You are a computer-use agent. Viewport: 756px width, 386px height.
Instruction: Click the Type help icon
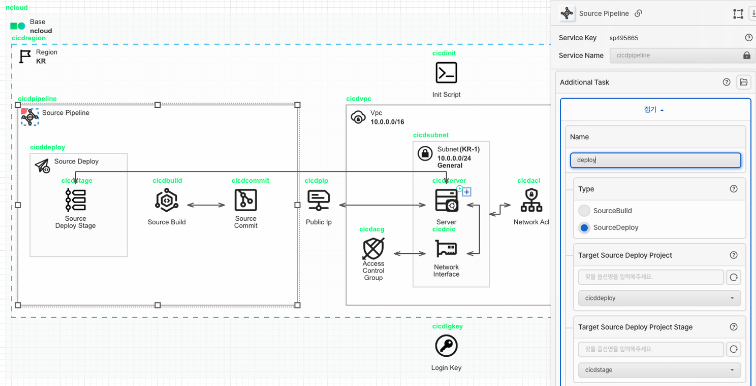734,189
